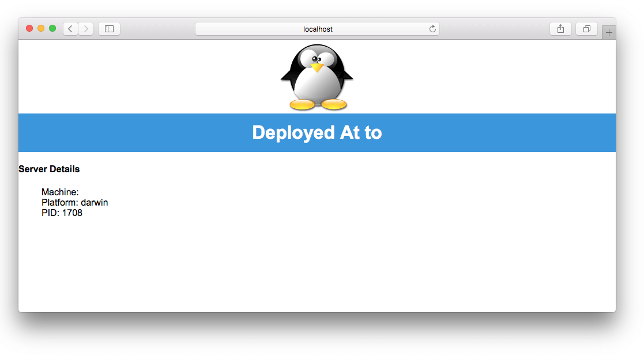
Task: Click the "Machine:" line
Action: coord(60,192)
